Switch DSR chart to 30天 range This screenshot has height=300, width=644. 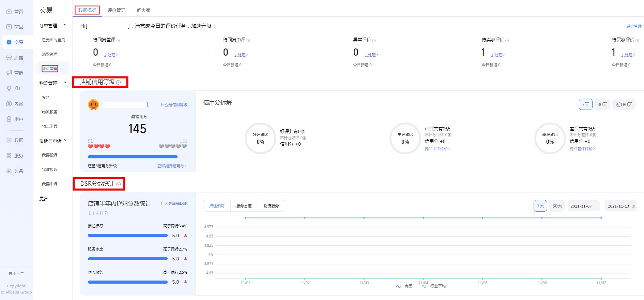point(557,206)
